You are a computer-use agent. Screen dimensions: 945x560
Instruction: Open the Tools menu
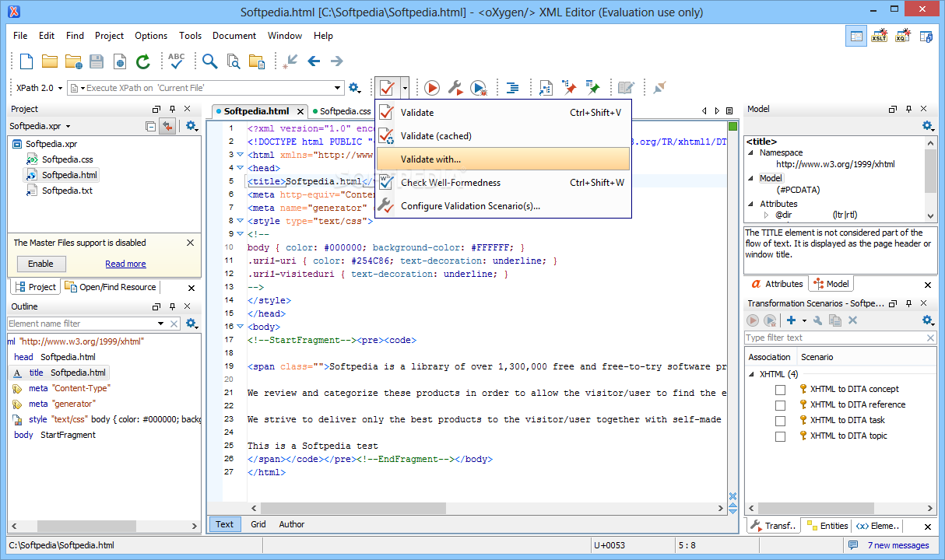click(x=190, y=36)
